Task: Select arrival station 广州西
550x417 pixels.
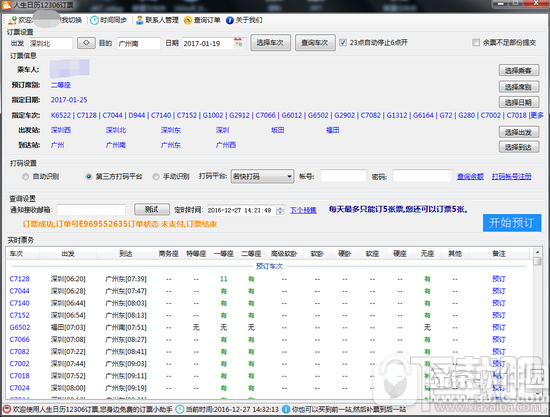Action: point(226,145)
